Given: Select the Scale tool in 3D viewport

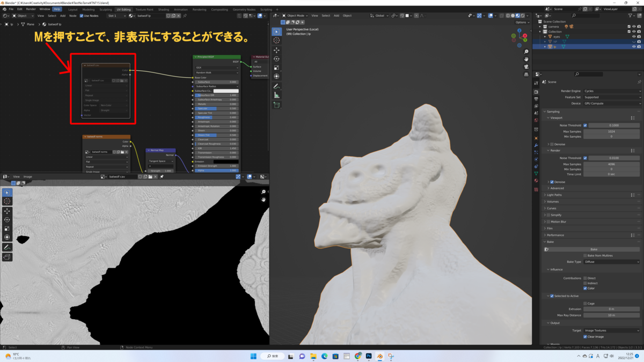Looking at the screenshot, I should 276,68.
